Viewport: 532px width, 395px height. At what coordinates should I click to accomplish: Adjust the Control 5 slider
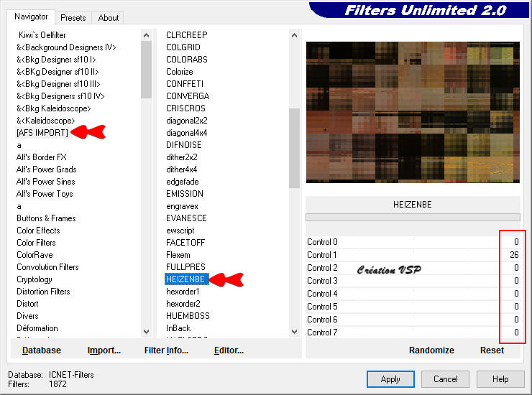pyautogui.click(x=413, y=306)
